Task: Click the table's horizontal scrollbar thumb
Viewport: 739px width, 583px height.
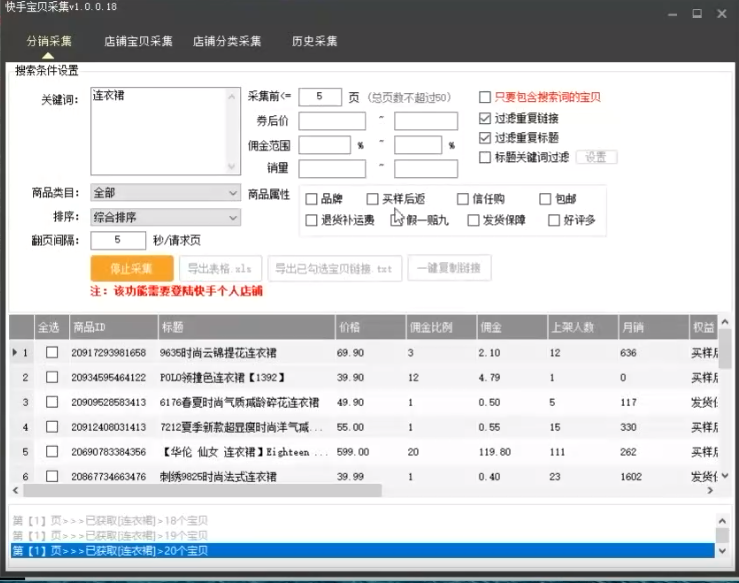Action: [x=203, y=491]
